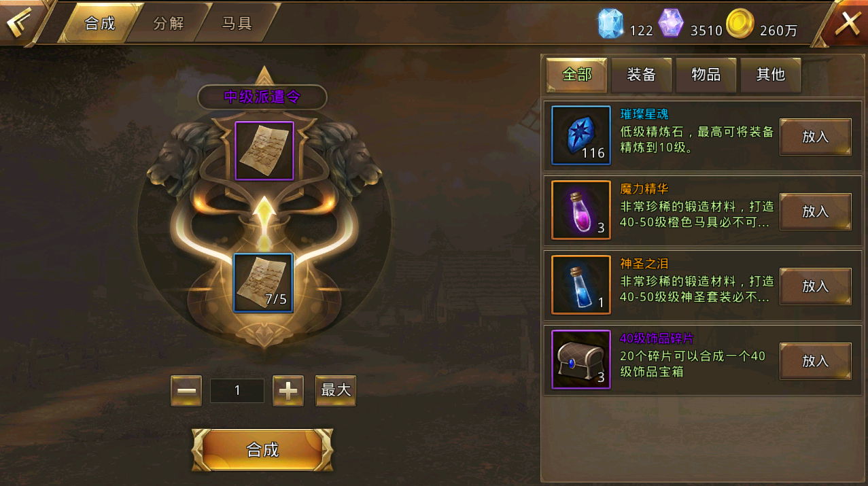Click the material scroll slot showing 7/5
Viewport: 868px width, 486px height.
click(x=263, y=283)
